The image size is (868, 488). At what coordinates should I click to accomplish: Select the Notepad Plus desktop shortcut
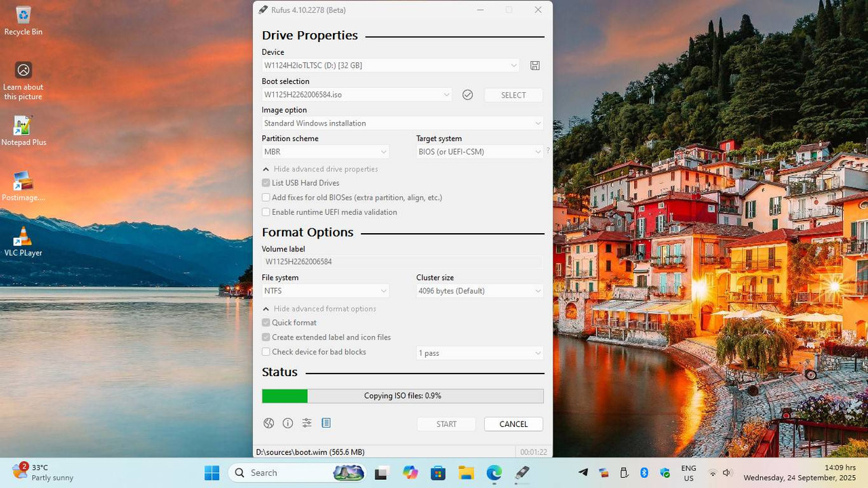(23, 131)
